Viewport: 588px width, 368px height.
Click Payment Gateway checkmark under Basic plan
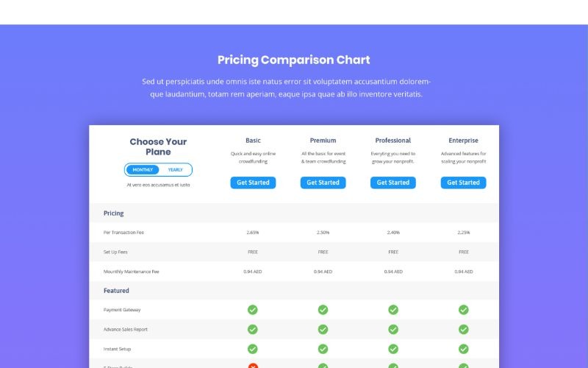[253, 310]
